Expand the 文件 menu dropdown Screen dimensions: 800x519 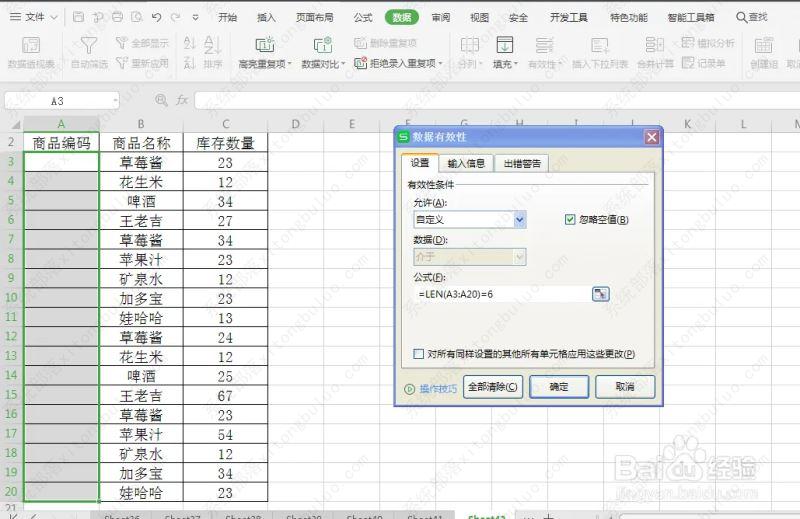click(53, 17)
